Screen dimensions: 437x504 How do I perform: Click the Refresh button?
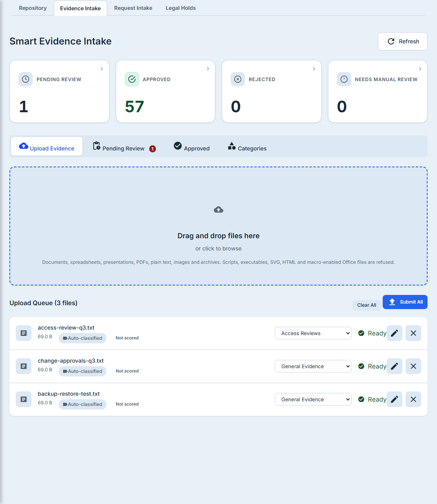pyautogui.click(x=403, y=41)
